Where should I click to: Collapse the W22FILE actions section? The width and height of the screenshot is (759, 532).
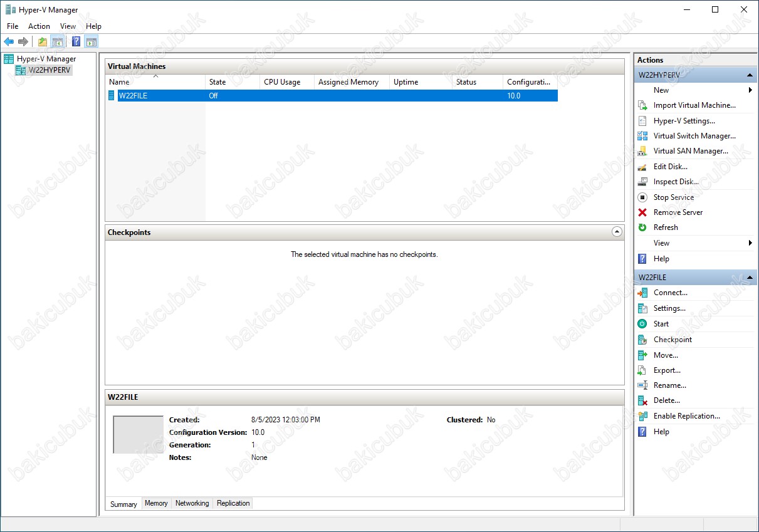[x=750, y=278]
